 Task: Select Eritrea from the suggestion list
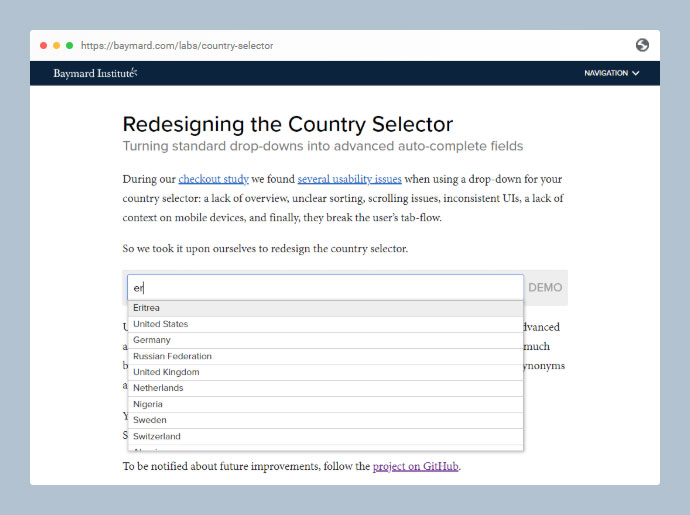[x=325, y=308]
